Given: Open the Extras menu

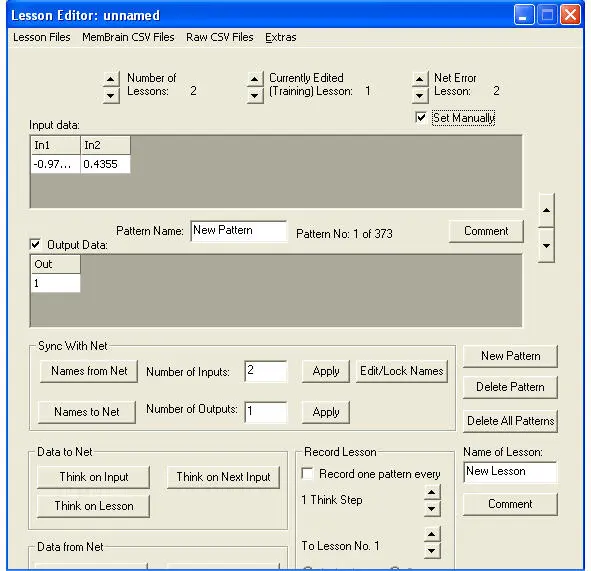Looking at the screenshot, I should point(281,37).
